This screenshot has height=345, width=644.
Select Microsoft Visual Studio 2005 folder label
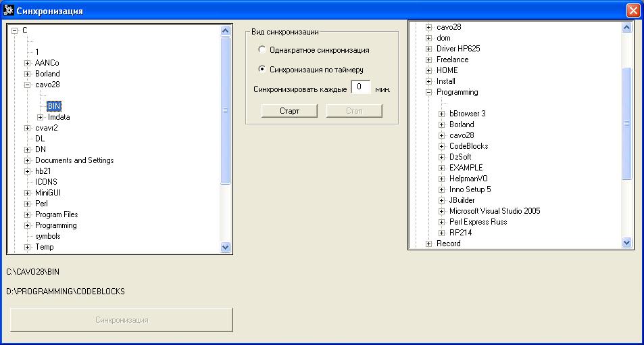(495, 211)
